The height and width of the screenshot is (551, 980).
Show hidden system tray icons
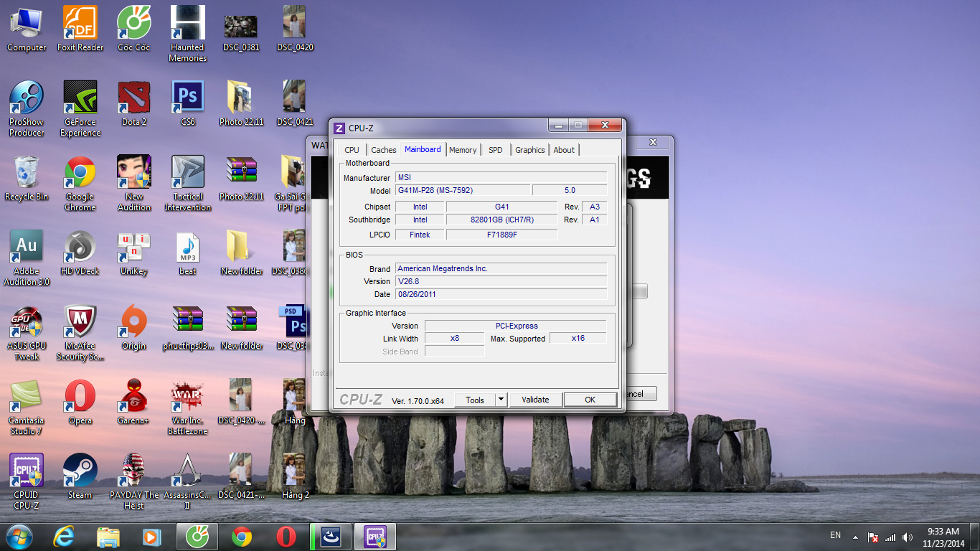coord(855,537)
